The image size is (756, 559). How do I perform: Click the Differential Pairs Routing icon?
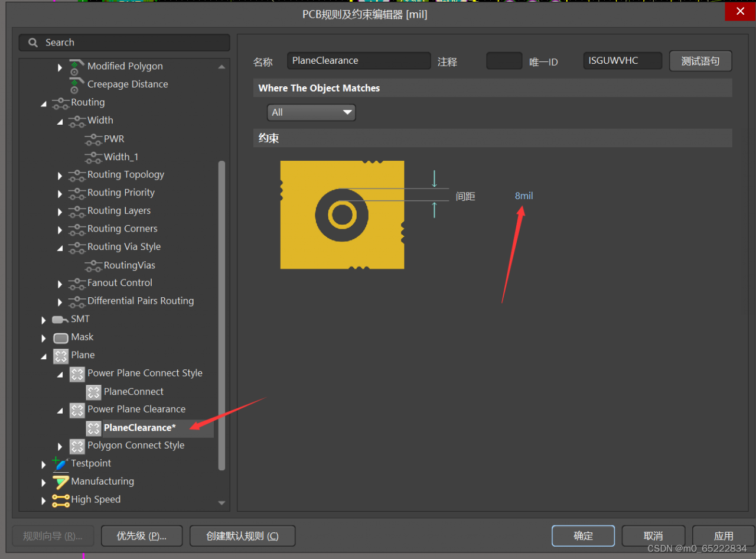tap(77, 301)
